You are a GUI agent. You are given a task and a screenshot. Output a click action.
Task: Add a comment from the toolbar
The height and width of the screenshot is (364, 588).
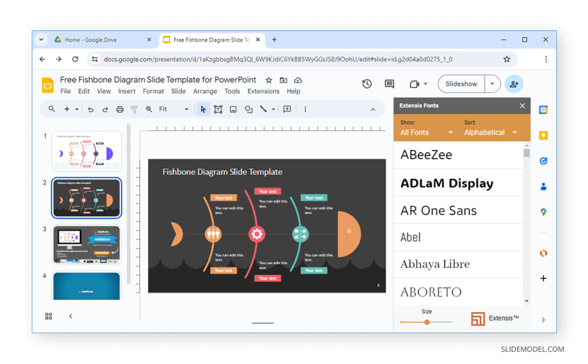coord(287,109)
